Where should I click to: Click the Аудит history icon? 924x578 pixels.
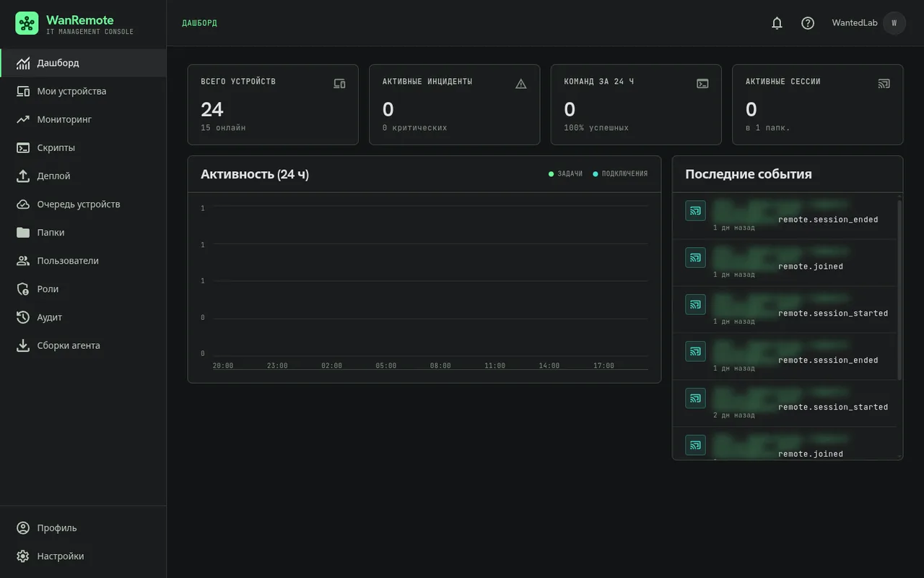click(23, 317)
